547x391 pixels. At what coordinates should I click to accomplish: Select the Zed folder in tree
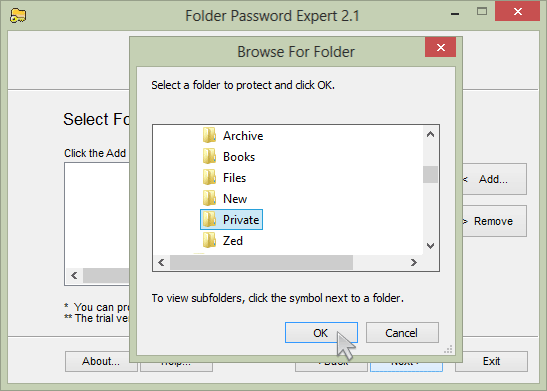233,241
